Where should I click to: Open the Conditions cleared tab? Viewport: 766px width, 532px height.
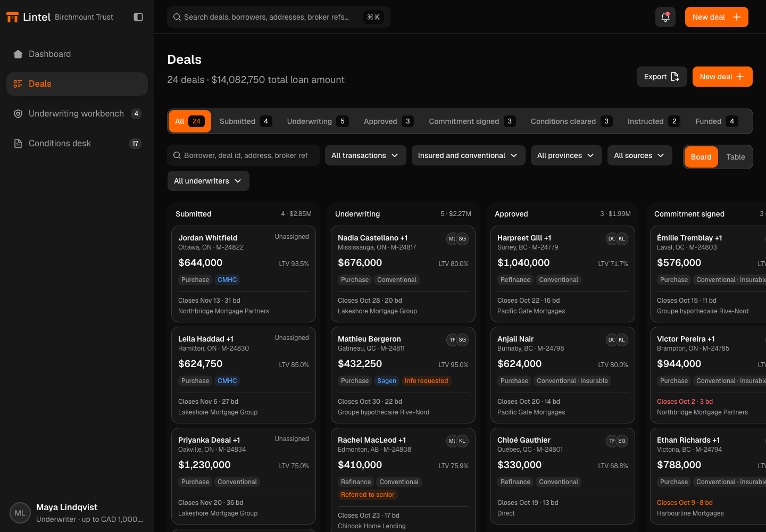[x=572, y=121]
